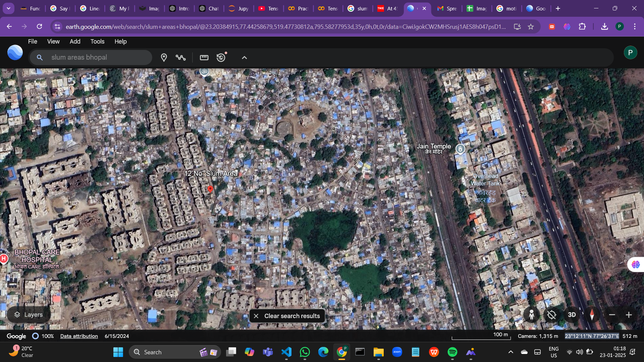Open Spotify from the taskbar

(x=452, y=352)
